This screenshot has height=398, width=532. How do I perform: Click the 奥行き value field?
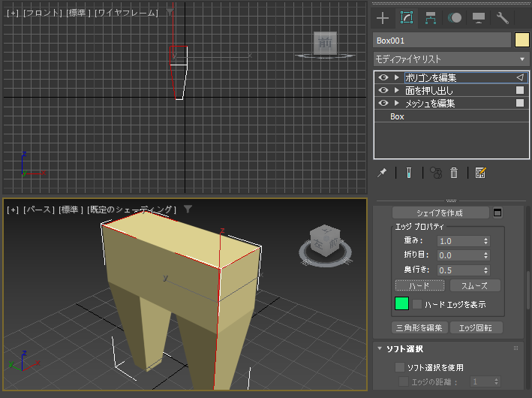459,270
